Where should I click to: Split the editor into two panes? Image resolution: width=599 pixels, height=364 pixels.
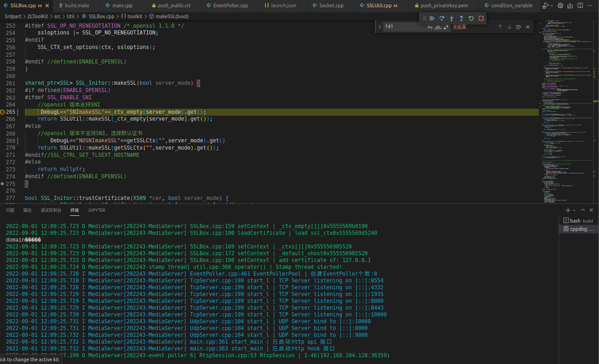pyautogui.click(x=580, y=5)
